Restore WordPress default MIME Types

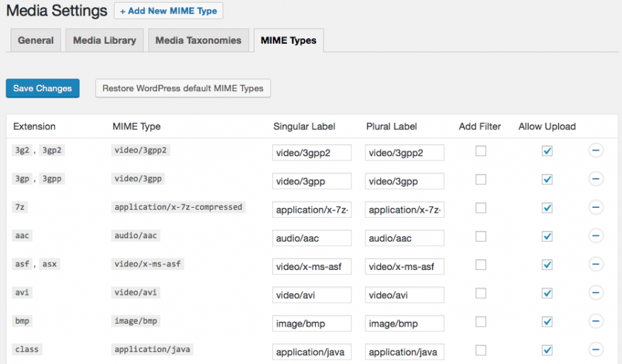click(182, 88)
